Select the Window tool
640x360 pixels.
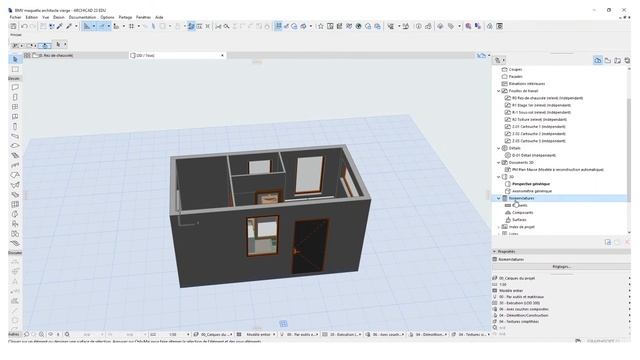click(15, 107)
